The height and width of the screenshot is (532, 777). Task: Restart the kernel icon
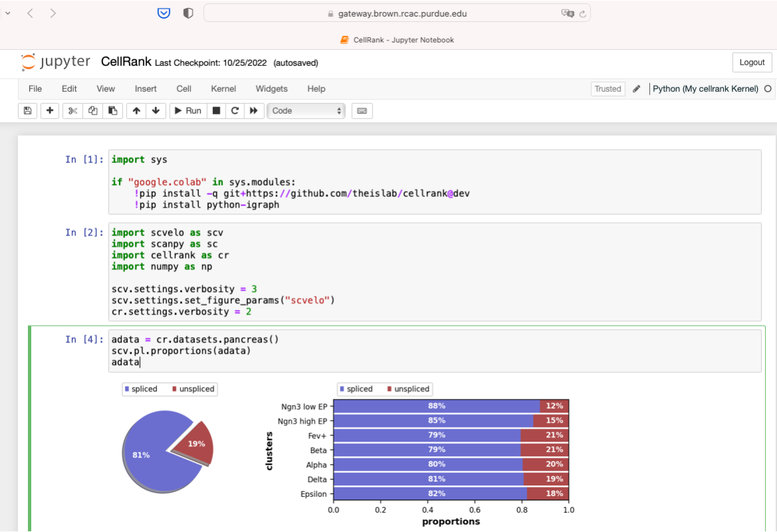[235, 111]
